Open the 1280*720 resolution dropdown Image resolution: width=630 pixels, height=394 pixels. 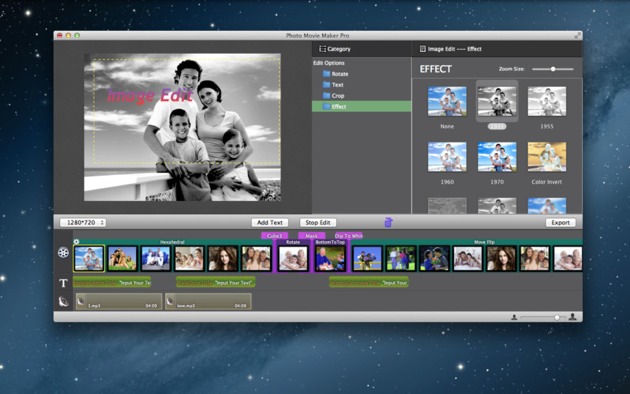coord(83,223)
